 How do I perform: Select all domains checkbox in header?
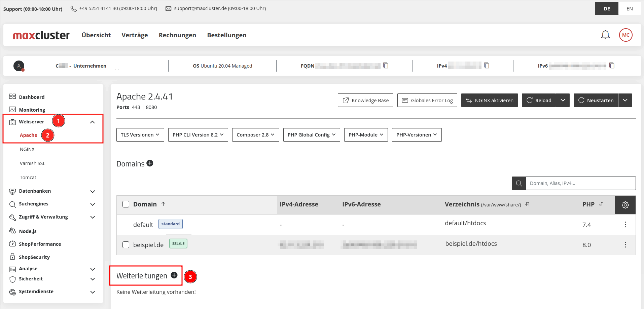[x=126, y=204]
